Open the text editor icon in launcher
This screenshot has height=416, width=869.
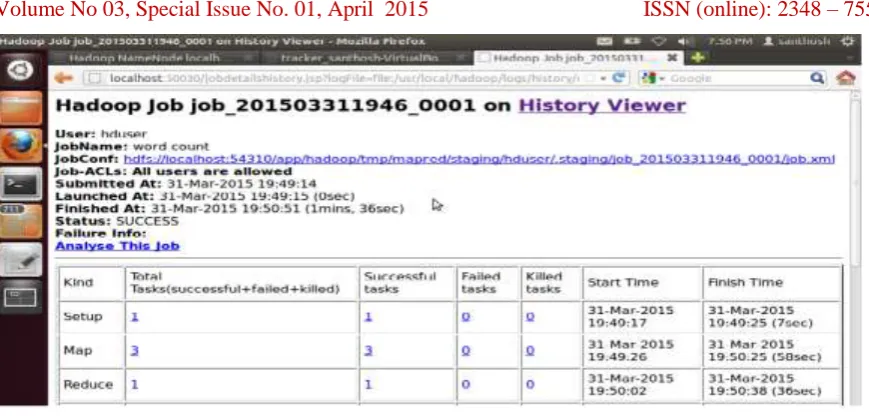click(x=21, y=259)
